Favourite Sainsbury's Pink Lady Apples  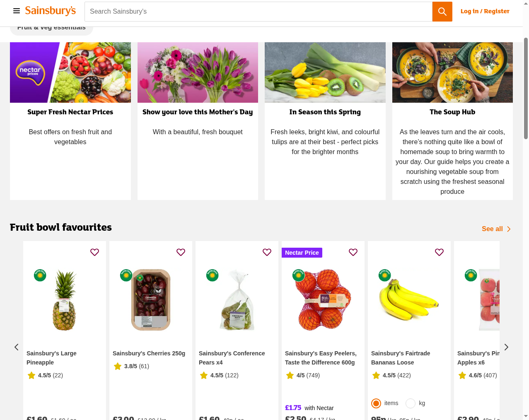coord(525,251)
